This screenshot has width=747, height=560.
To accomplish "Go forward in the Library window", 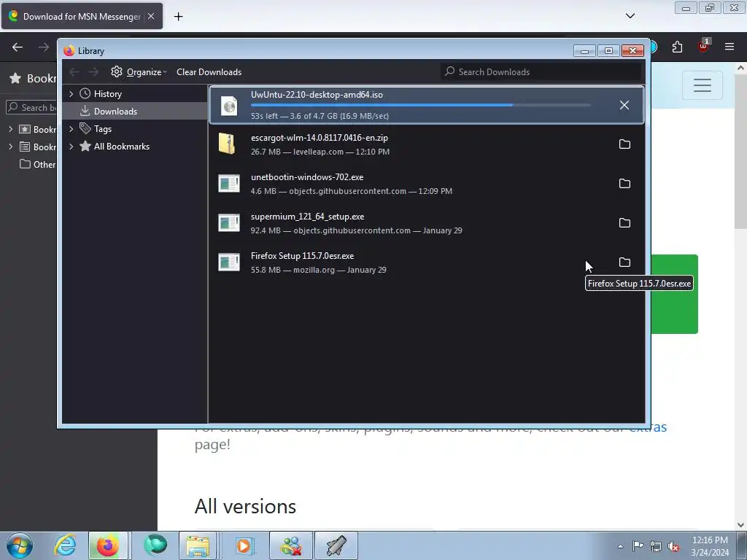I will tap(93, 72).
